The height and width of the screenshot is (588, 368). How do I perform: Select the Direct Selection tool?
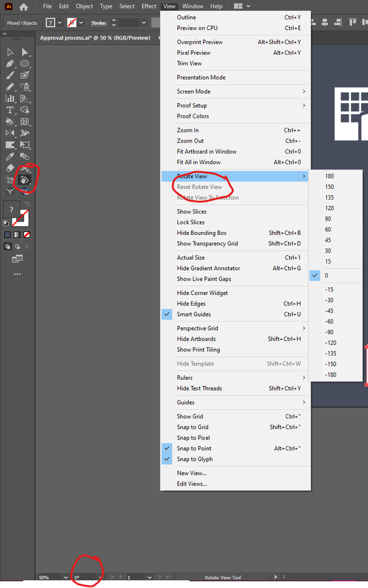click(x=24, y=52)
